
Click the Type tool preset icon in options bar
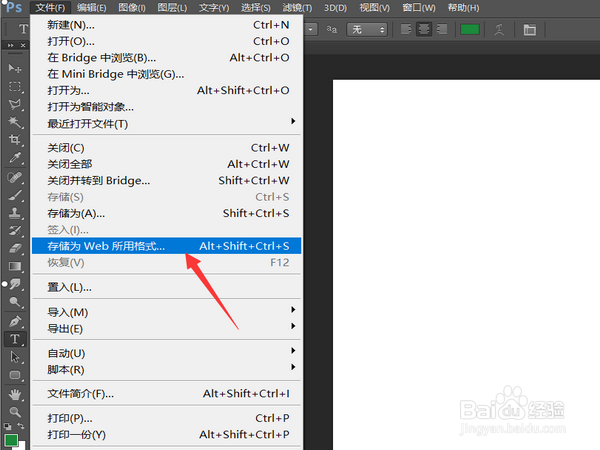click(23, 29)
